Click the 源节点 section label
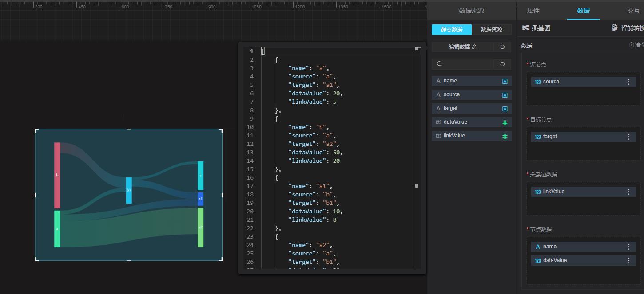Screen dimensions: 644x294 (x=538, y=65)
